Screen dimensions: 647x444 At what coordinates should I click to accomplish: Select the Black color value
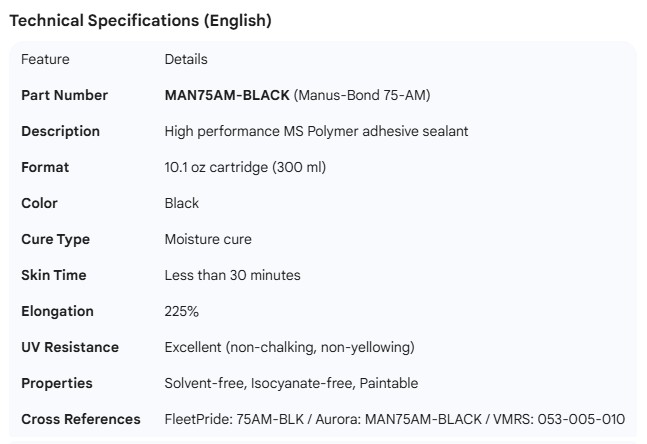point(182,203)
